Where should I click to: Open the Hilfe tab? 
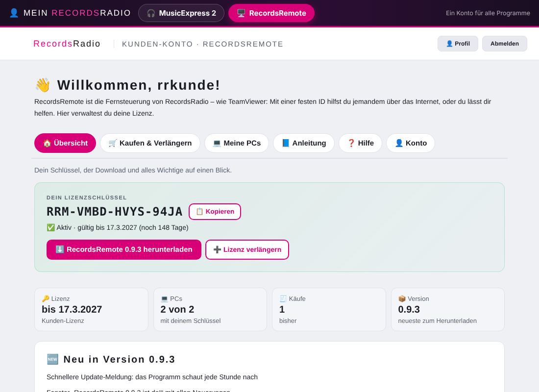coord(360,143)
